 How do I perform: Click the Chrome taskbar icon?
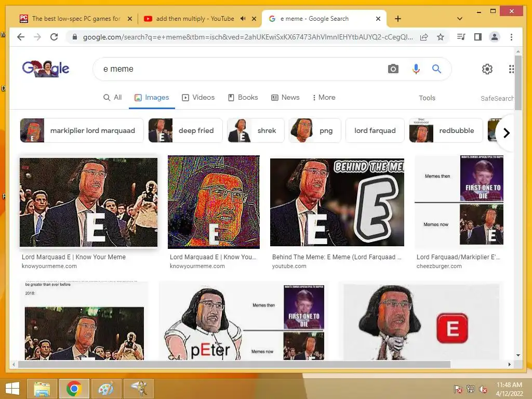pyautogui.click(x=74, y=389)
